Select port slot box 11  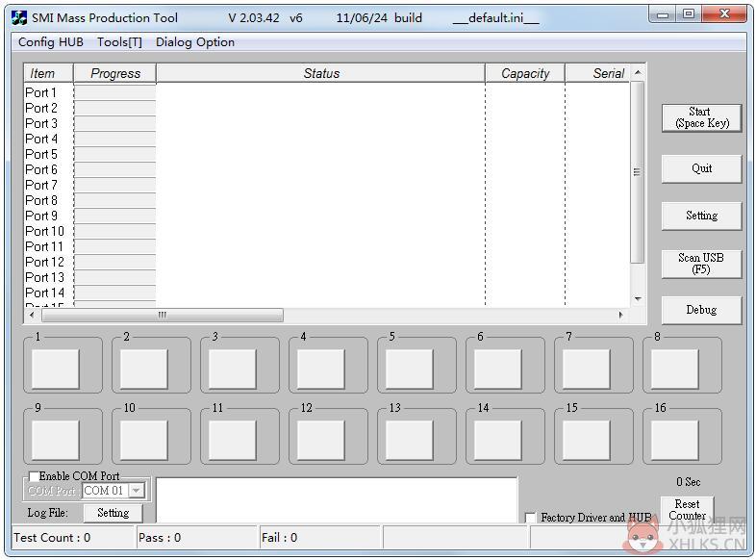click(233, 440)
